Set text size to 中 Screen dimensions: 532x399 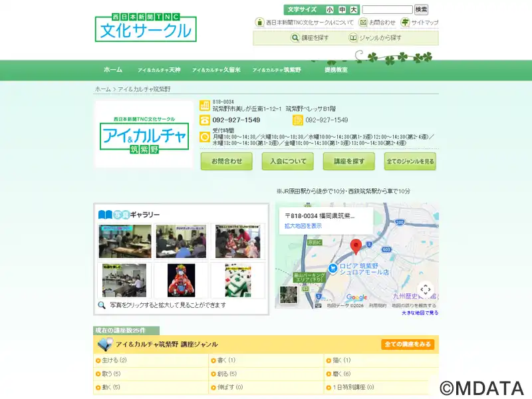click(x=342, y=10)
